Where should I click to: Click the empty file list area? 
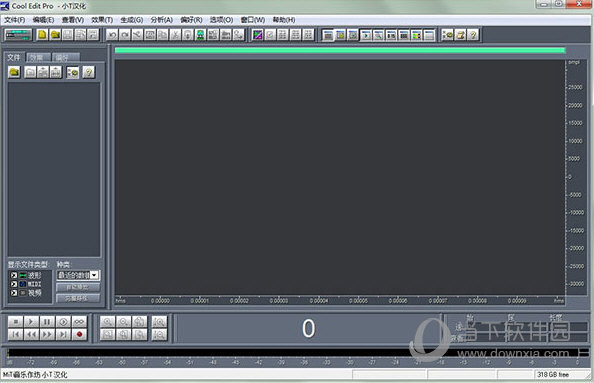(x=54, y=169)
